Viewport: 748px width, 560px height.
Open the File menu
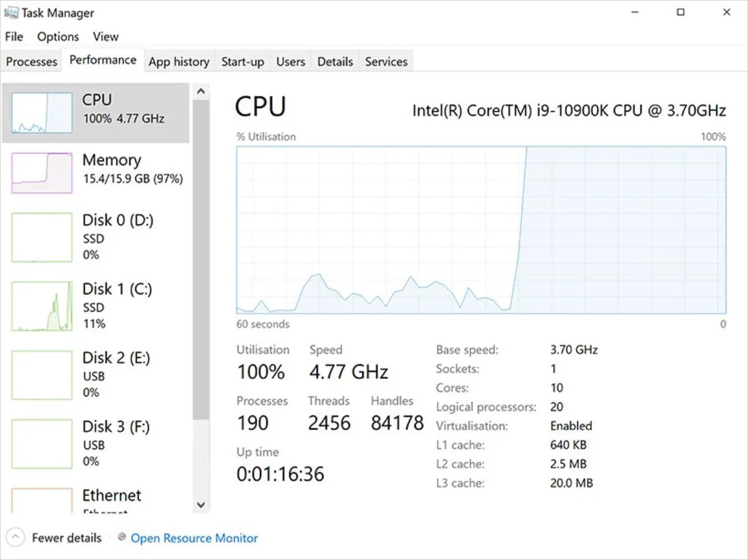coord(13,37)
